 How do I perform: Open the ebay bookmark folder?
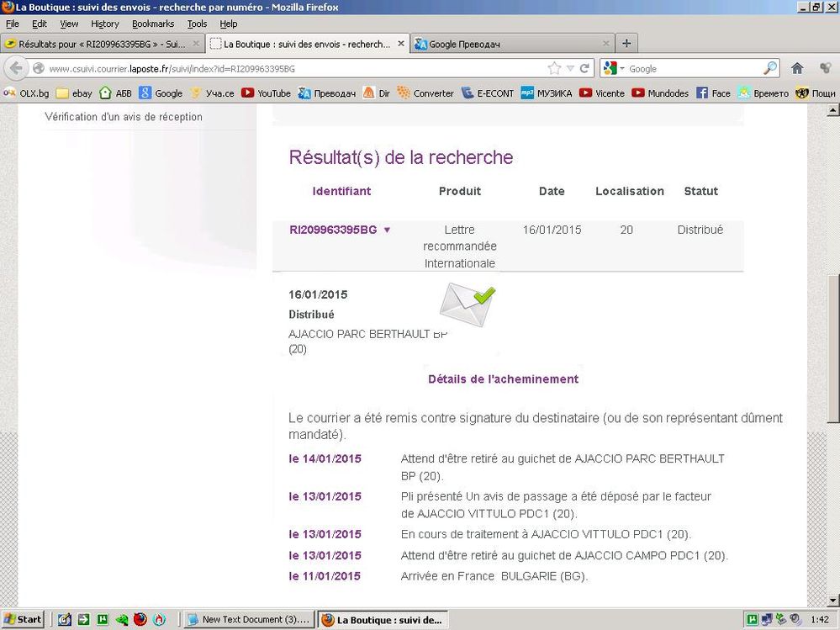[75, 93]
